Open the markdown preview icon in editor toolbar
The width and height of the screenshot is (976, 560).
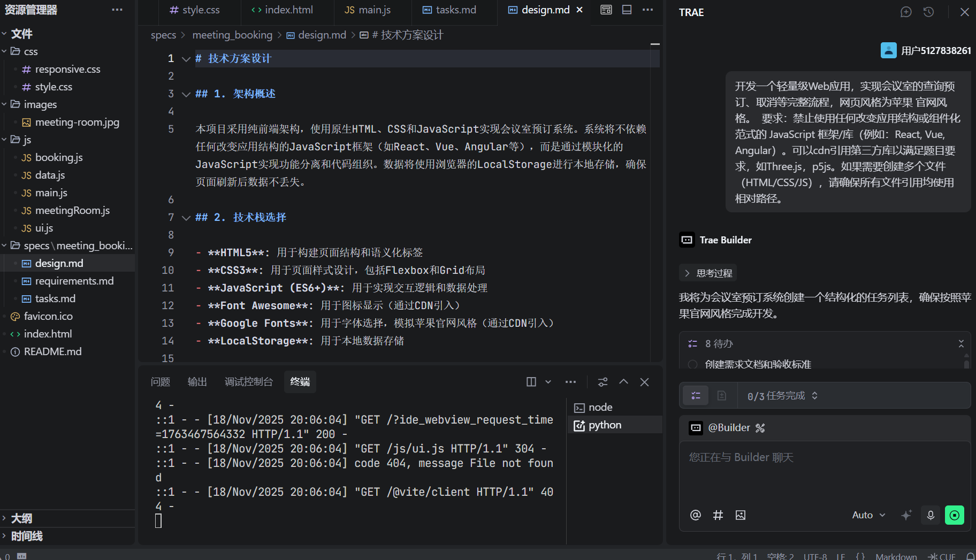(606, 10)
